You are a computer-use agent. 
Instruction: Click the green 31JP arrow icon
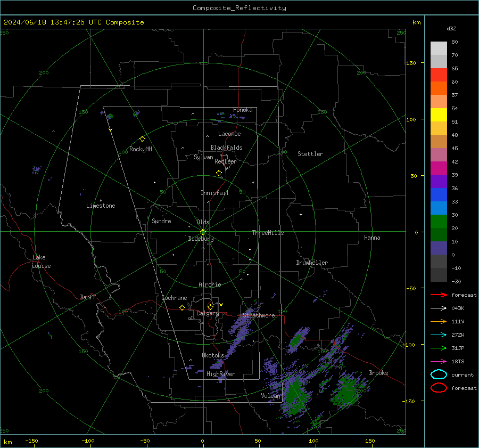[439, 348]
